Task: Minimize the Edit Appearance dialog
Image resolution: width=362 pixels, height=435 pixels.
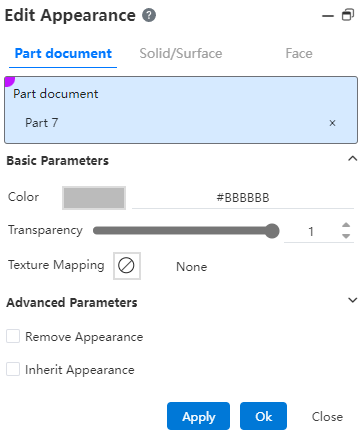Action: (328, 16)
